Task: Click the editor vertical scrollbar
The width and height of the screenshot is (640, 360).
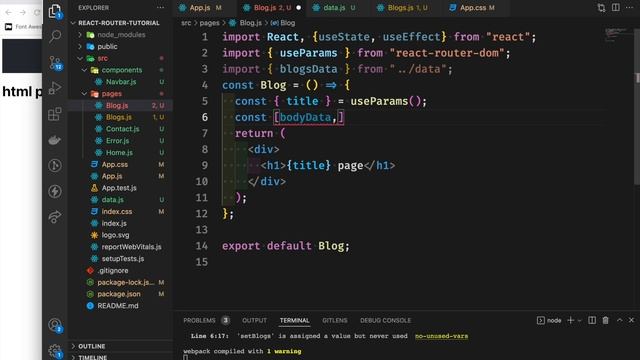Action: pyautogui.click(x=637, y=106)
